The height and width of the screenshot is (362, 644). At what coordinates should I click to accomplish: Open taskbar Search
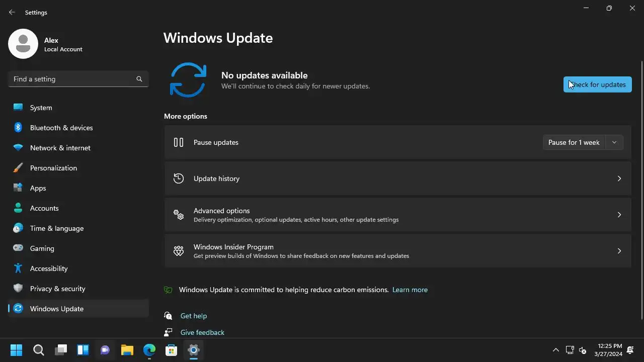click(39, 350)
